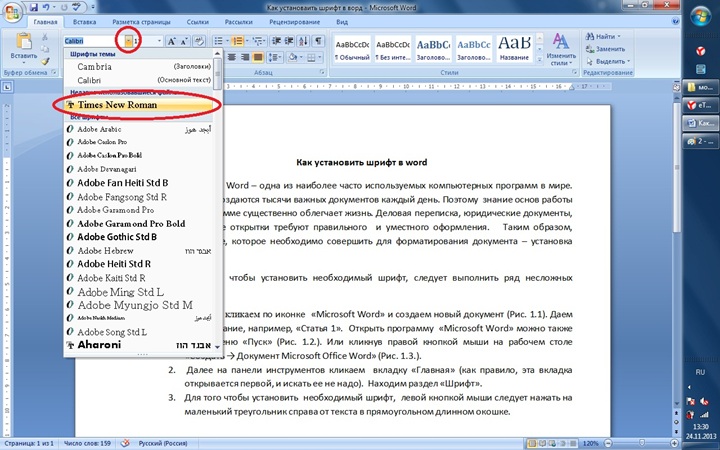Open the Разметка страницы tab
The height and width of the screenshot is (450, 720).
(141, 22)
